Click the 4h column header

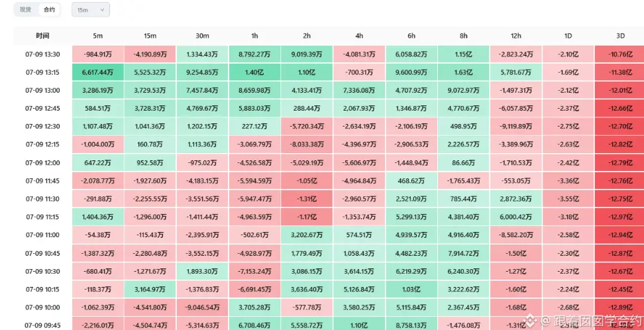click(359, 36)
